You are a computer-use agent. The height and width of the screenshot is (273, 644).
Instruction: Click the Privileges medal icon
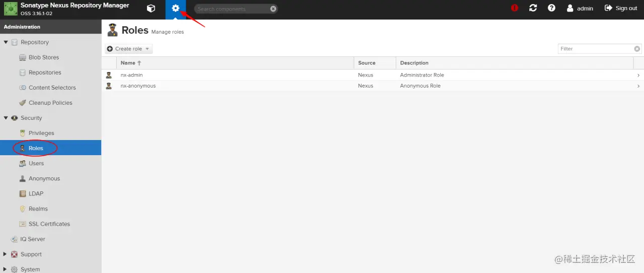pos(23,133)
